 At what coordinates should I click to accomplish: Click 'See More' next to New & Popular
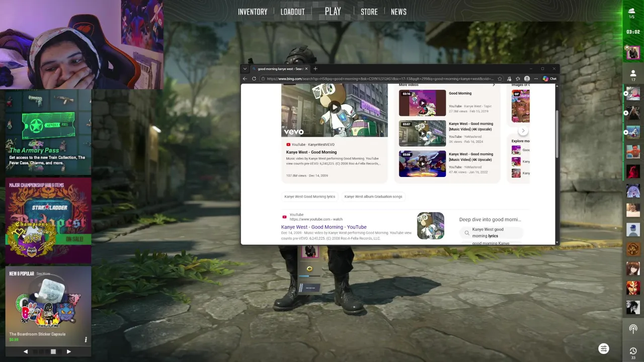point(43,274)
